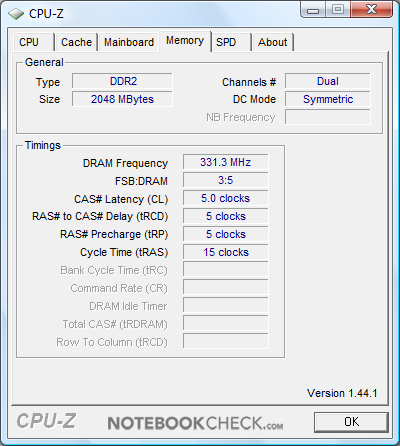Click the CAS# Latency 5.0 clocks field

pos(225,198)
